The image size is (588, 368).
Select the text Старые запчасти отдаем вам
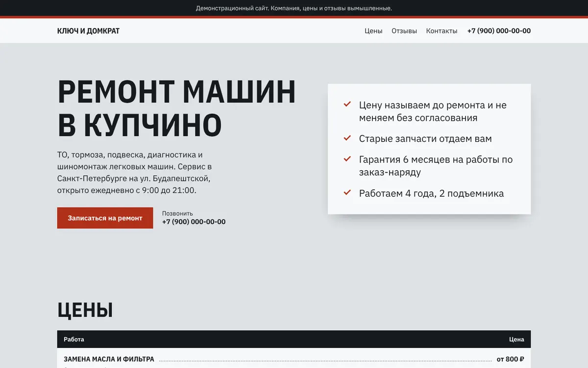[x=425, y=139]
